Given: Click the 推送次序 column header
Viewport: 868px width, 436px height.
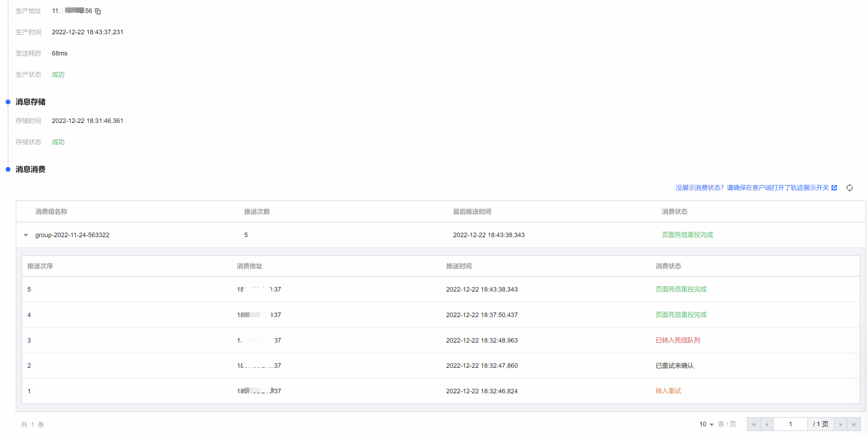Looking at the screenshot, I should point(40,266).
